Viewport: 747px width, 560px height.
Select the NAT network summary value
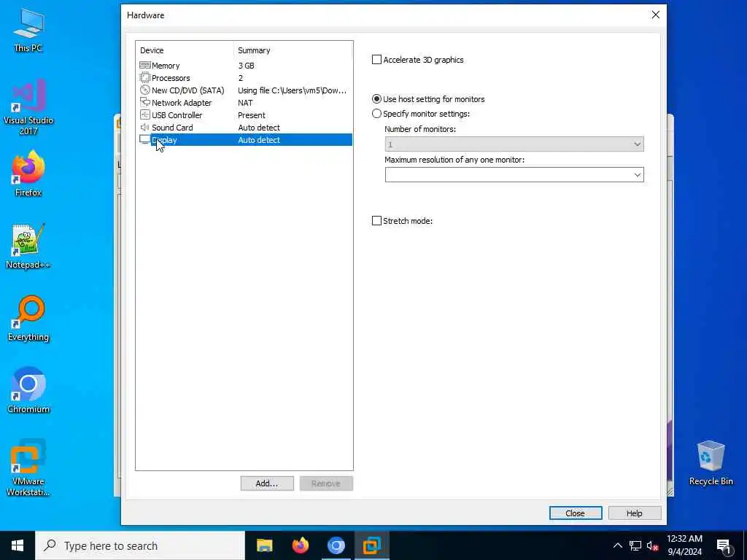tap(245, 103)
